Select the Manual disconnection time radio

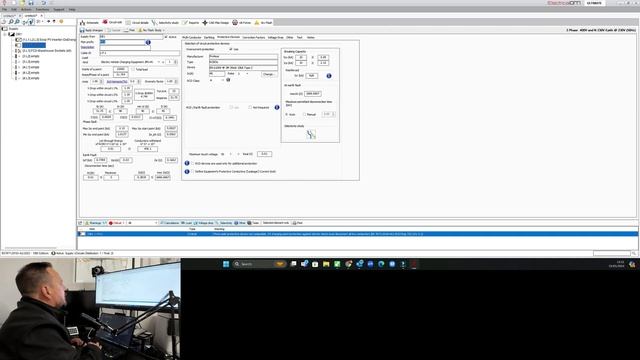304,114
